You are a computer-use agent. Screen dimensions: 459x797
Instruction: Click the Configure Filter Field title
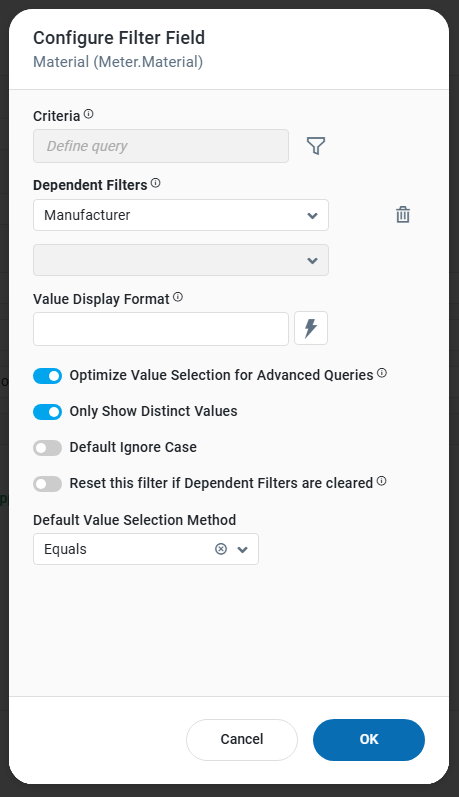point(119,38)
